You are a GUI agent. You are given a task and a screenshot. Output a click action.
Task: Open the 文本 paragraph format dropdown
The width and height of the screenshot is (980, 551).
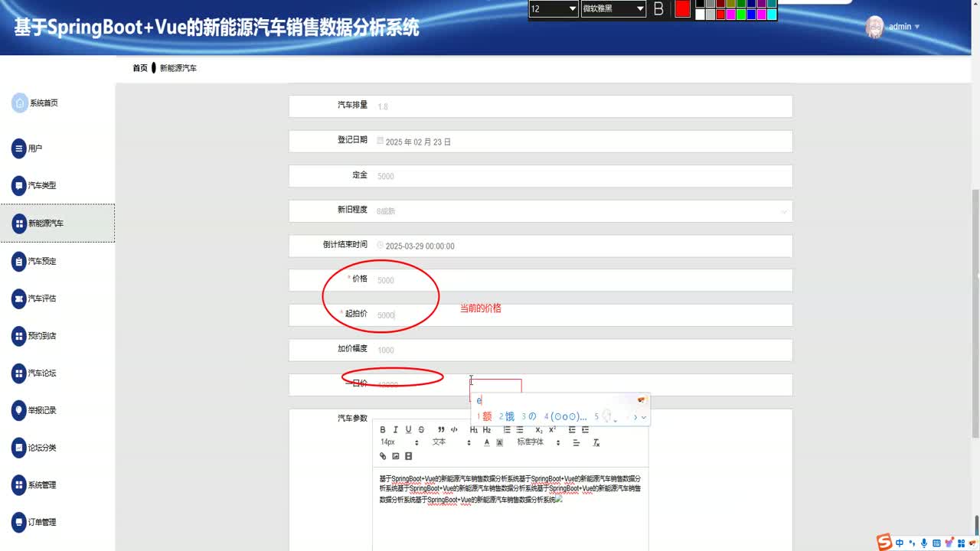click(x=452, y=442)
